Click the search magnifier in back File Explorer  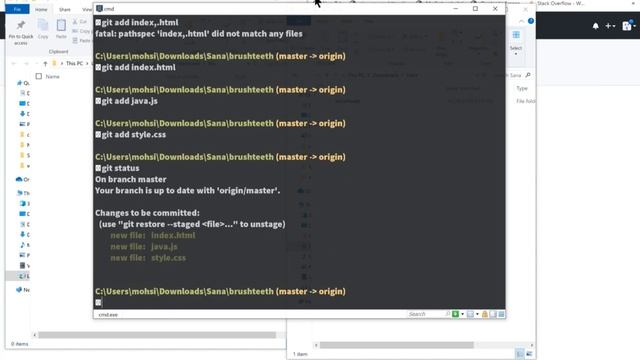[x=528, y=75]
